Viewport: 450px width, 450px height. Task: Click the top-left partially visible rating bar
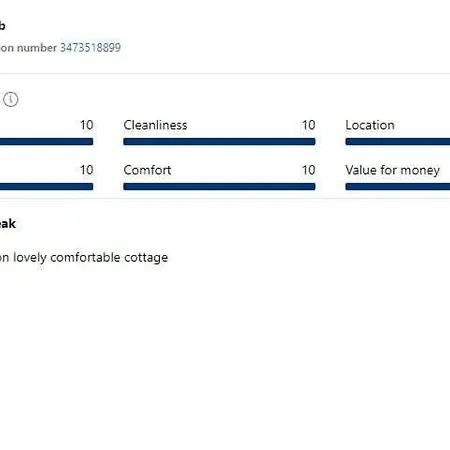46,142
